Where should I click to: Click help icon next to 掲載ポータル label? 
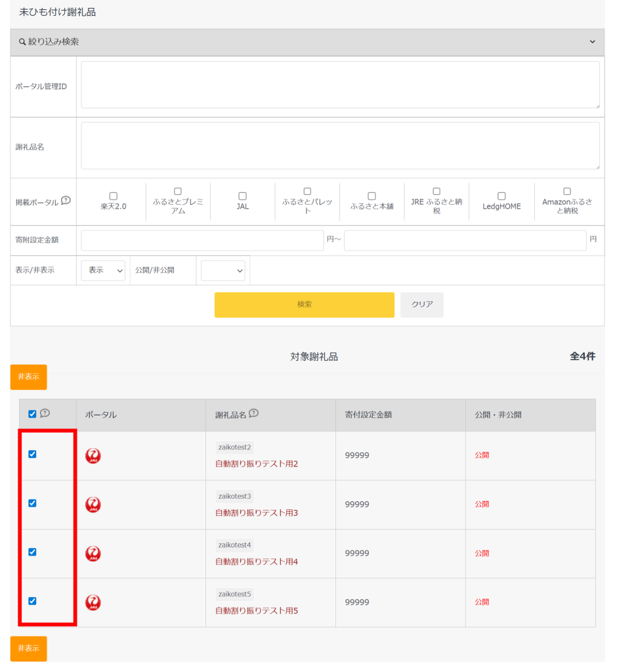(66, 201)
